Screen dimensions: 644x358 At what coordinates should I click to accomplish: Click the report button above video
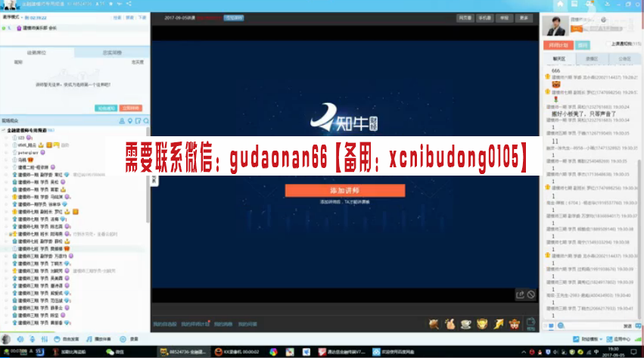[x=504, y=18]
